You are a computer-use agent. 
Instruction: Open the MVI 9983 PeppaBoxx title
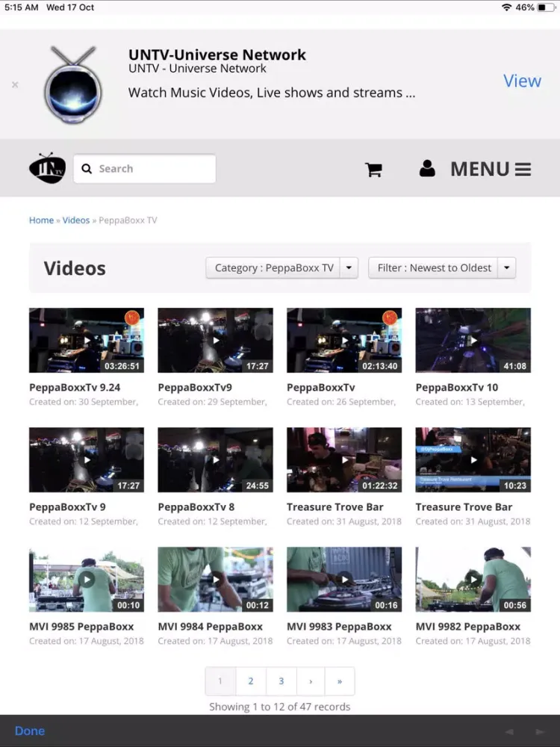339,627
